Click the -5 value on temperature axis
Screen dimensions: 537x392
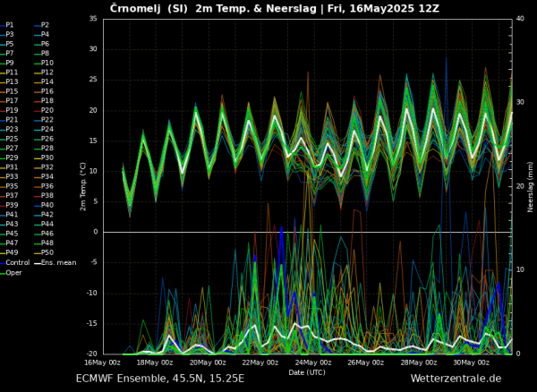(94, 262)
